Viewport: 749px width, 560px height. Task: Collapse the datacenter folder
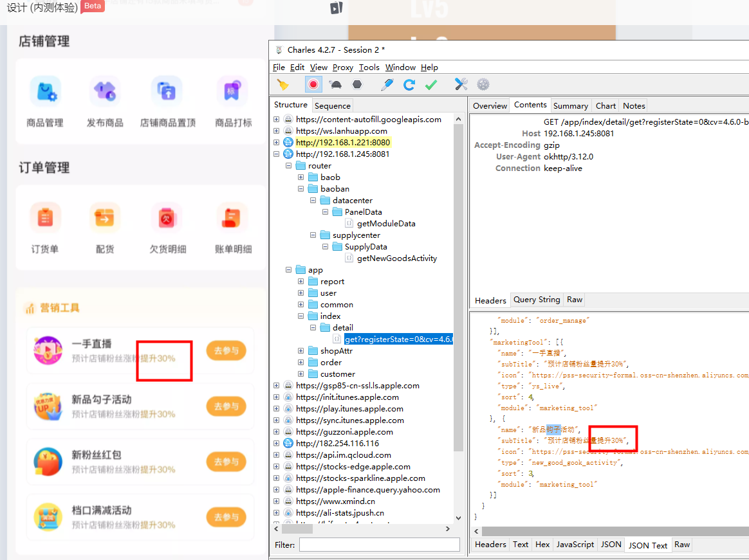tap(313, 201)
